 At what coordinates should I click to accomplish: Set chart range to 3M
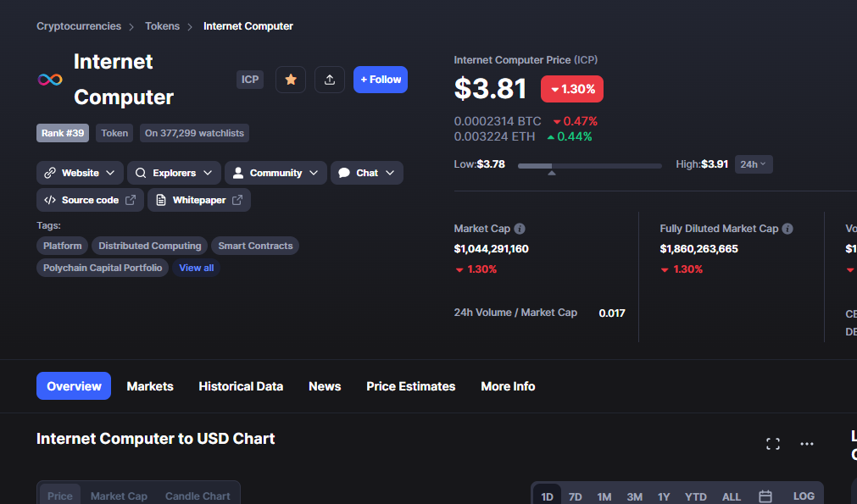(x=634, y=496)
